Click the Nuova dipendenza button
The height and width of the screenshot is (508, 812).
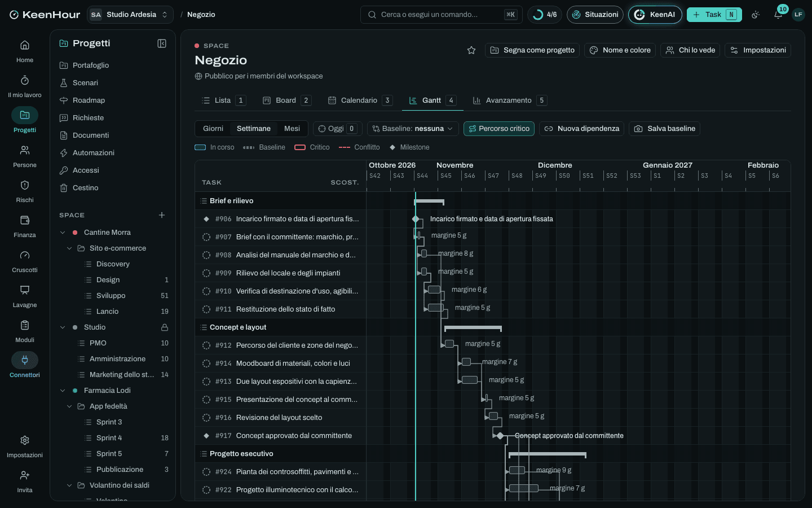581,129
